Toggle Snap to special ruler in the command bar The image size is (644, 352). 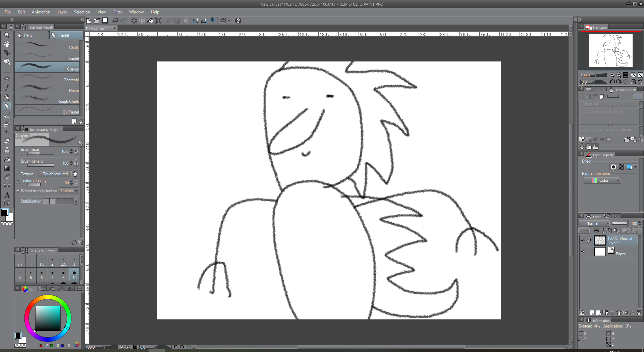point(204,21)
